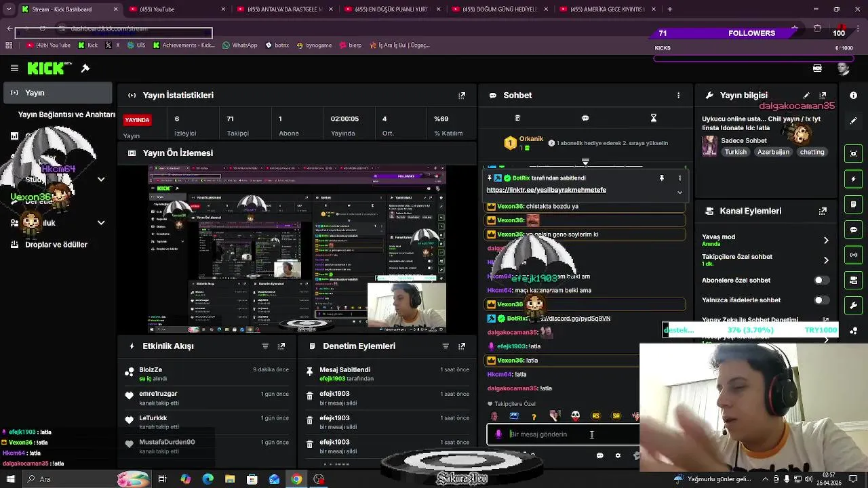Open the discord.gg link in chat
Screen dimensions: 868x488
pyautogui.click(x=574, y=319)
